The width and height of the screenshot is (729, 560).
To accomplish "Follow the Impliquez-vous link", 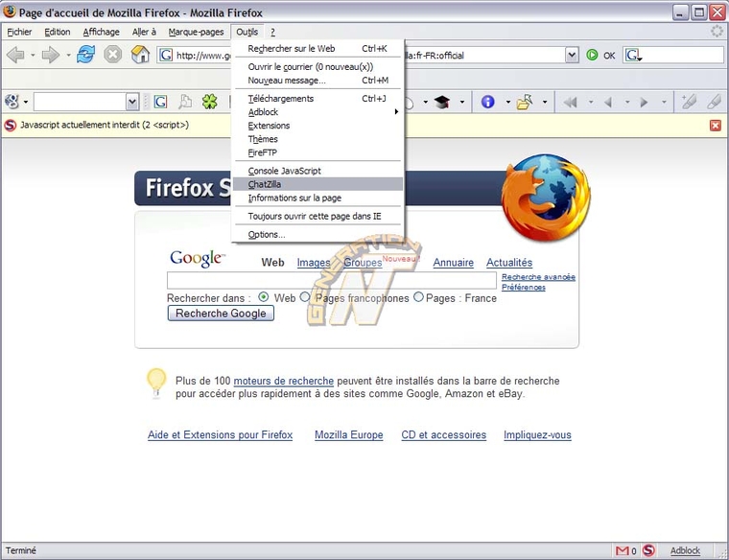I will tap(537, 435).
